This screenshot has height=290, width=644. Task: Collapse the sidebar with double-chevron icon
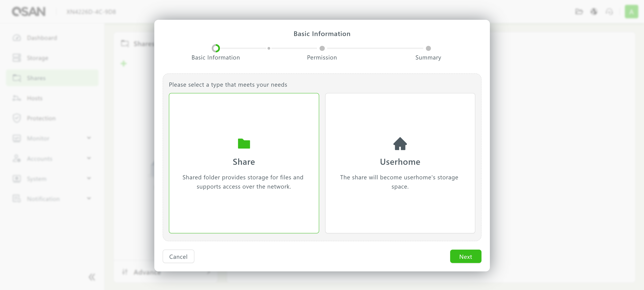click(92, 277)
